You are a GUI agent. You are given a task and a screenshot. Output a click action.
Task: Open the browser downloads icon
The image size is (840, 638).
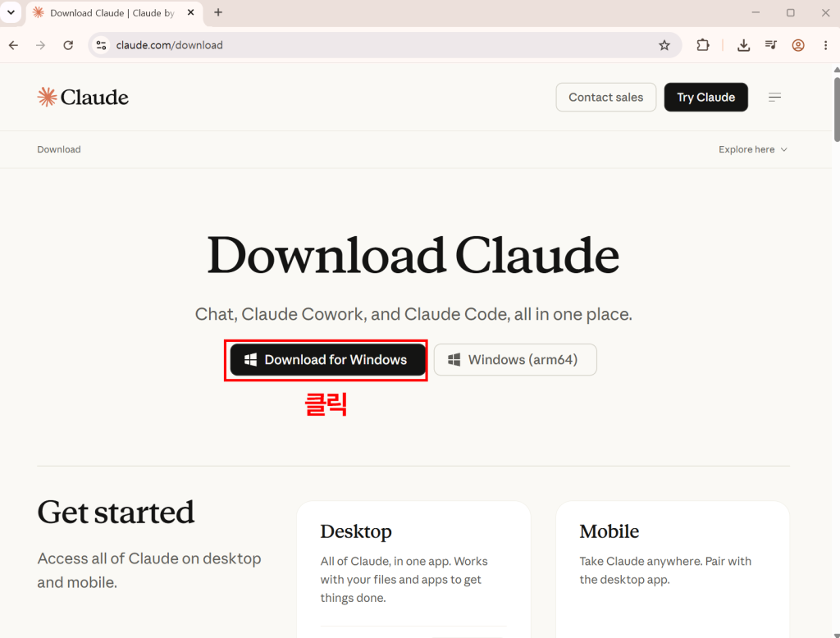tap(743, 46)
